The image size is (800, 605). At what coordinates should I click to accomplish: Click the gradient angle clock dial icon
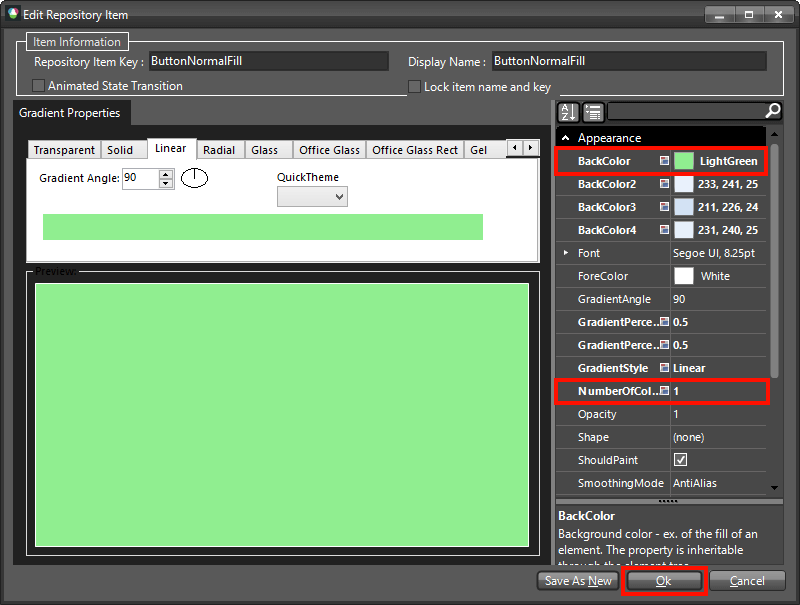(x=193, y=177)
